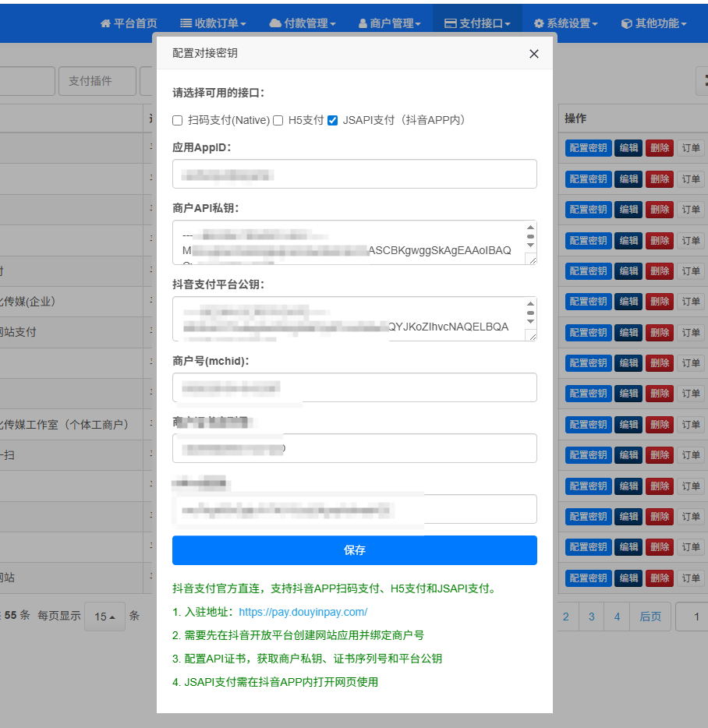Click 配置密钥 in the first table row

pyautogui.click(x=588, y=148)
